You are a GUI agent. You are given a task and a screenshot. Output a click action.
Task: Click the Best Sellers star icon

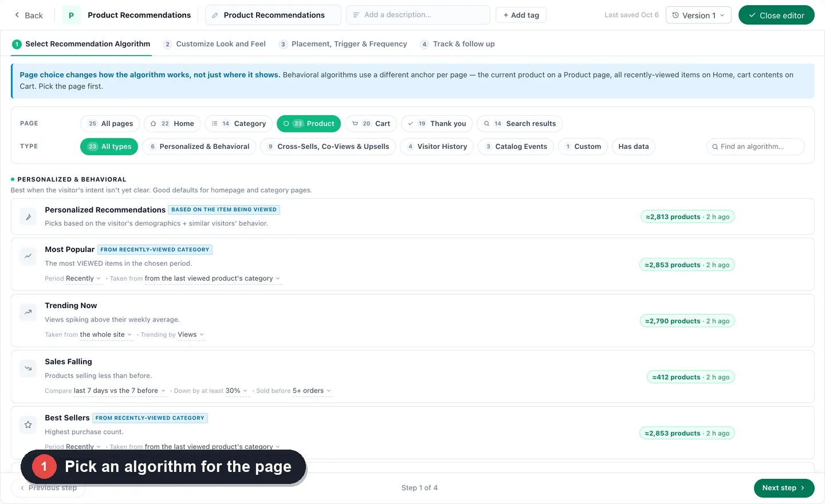28,424
